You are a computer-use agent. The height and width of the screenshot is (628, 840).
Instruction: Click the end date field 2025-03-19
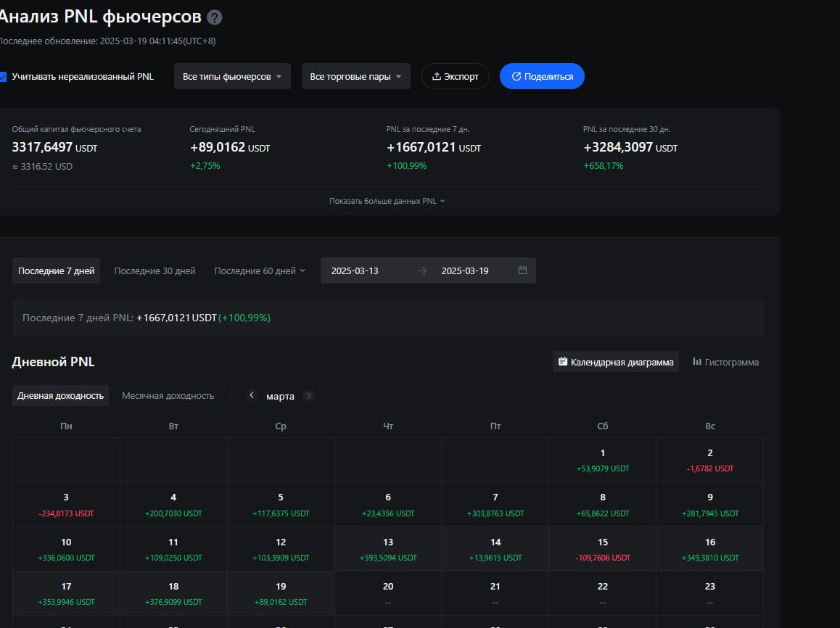[x=465, y=271]
